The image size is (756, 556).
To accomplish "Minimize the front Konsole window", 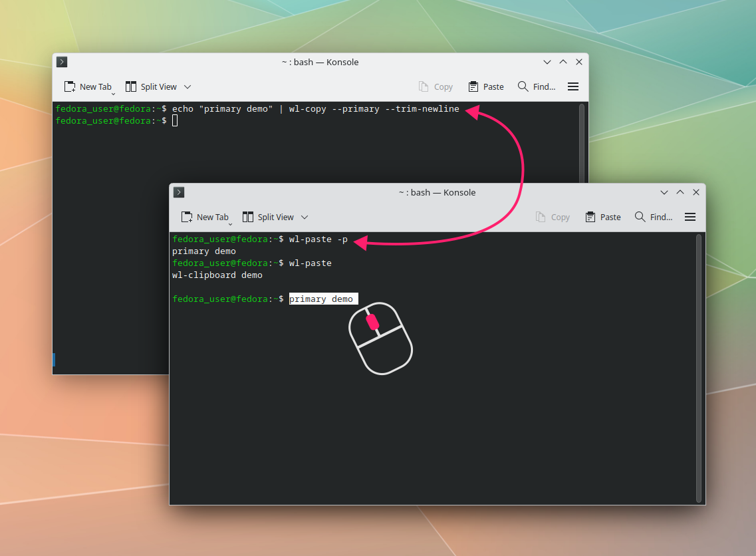I will (x=664, y=192).
